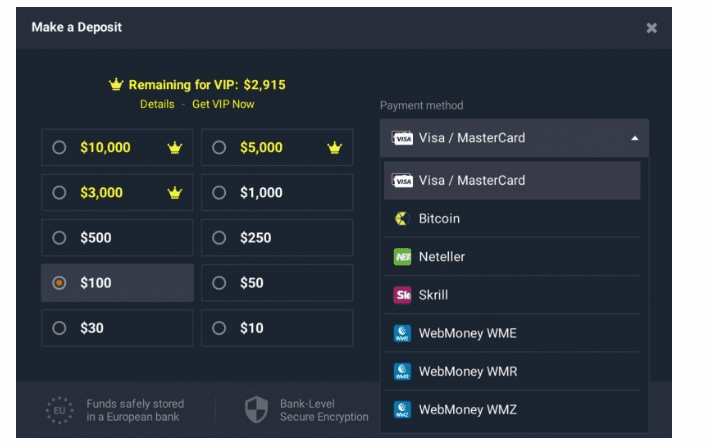Close the Make a Deposit dialog
The height and width of the screenshot is (448, 713).
click(652, 28)
